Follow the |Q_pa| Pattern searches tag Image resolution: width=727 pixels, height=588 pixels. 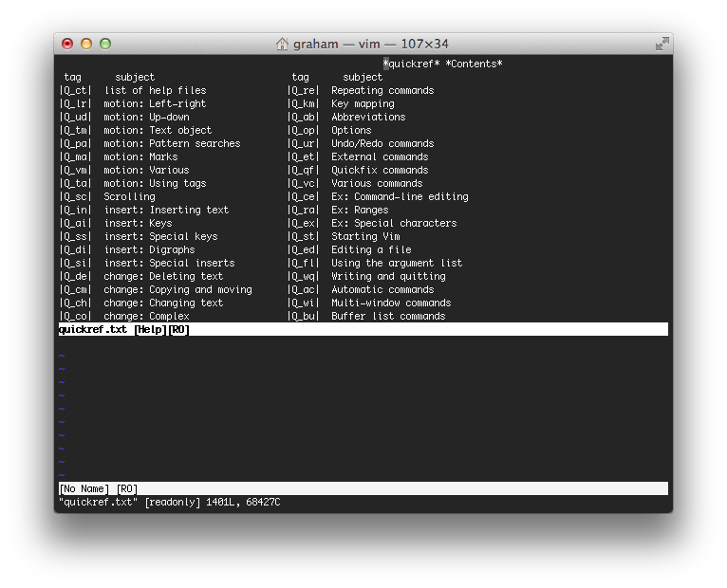coord(76,143)
